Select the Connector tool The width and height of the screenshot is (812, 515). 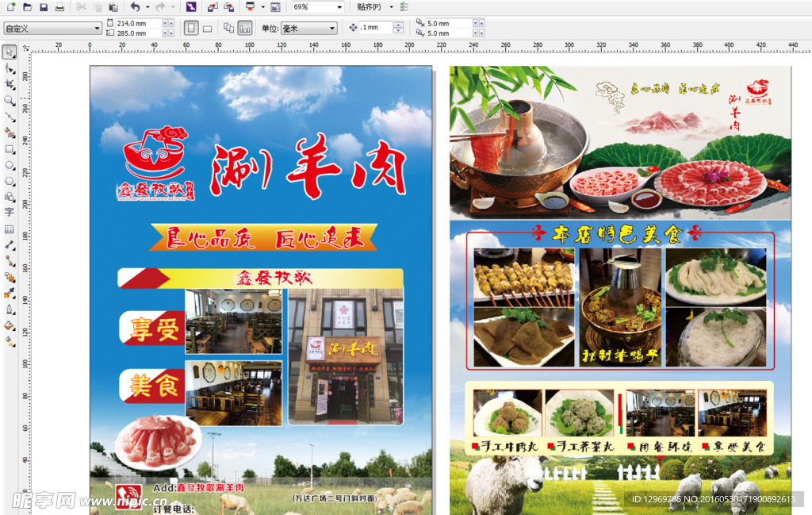pyautogui.click(x=10, y=261)
